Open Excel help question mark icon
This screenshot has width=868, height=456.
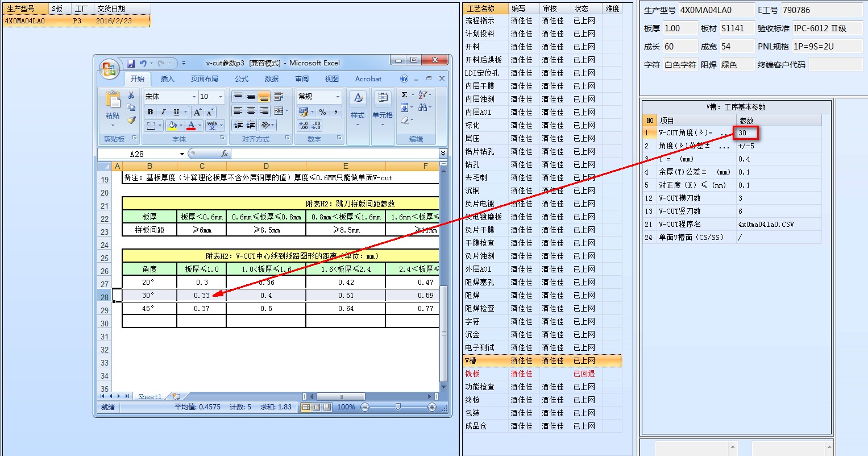click(x=404, y=79)
